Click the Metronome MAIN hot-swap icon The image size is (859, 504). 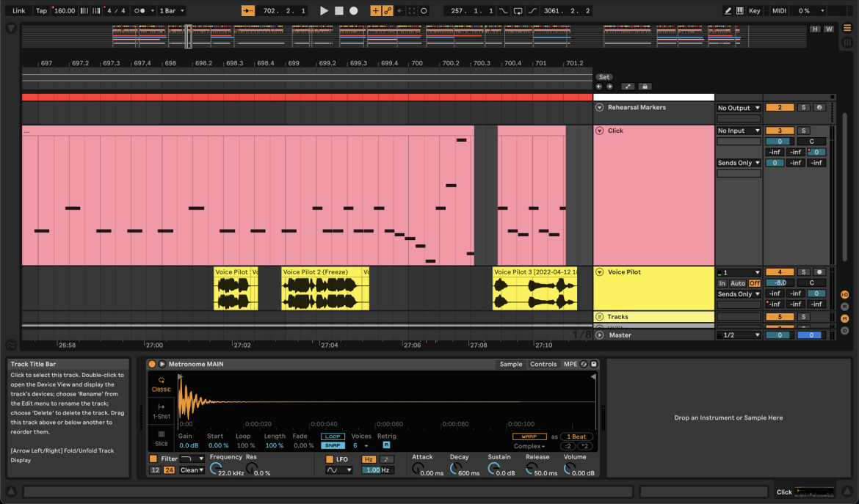584,364
